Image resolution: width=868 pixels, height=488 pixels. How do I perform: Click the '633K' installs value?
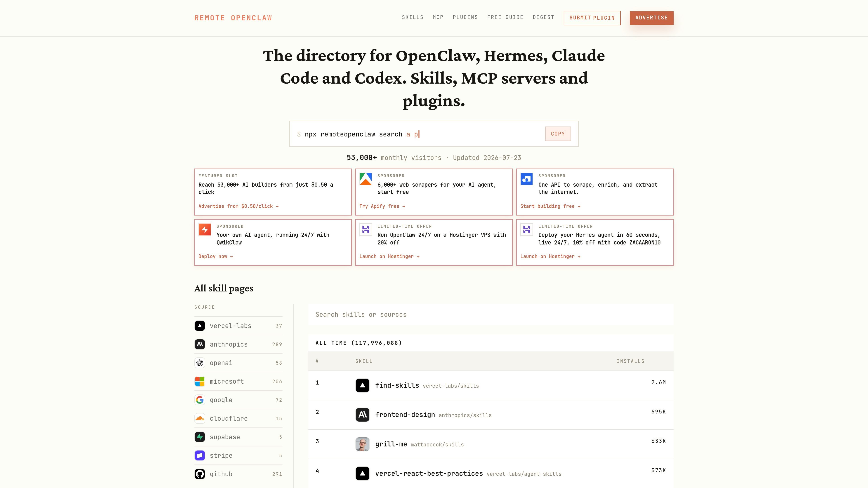tap(658, 441)
